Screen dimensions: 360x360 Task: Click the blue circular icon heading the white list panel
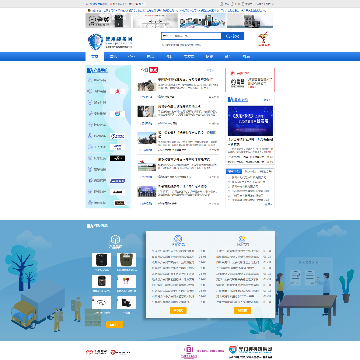tap(178, 238)
